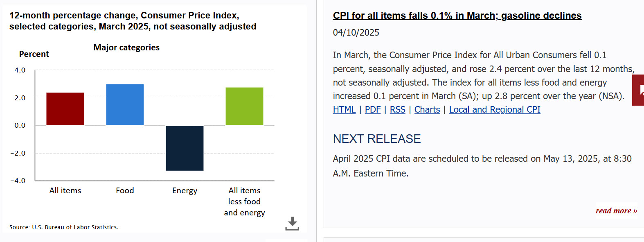This screenshot has width=644, height=242.
Task: Click the red All items bar
Action: pyautogui.click(x=65, y=109)
